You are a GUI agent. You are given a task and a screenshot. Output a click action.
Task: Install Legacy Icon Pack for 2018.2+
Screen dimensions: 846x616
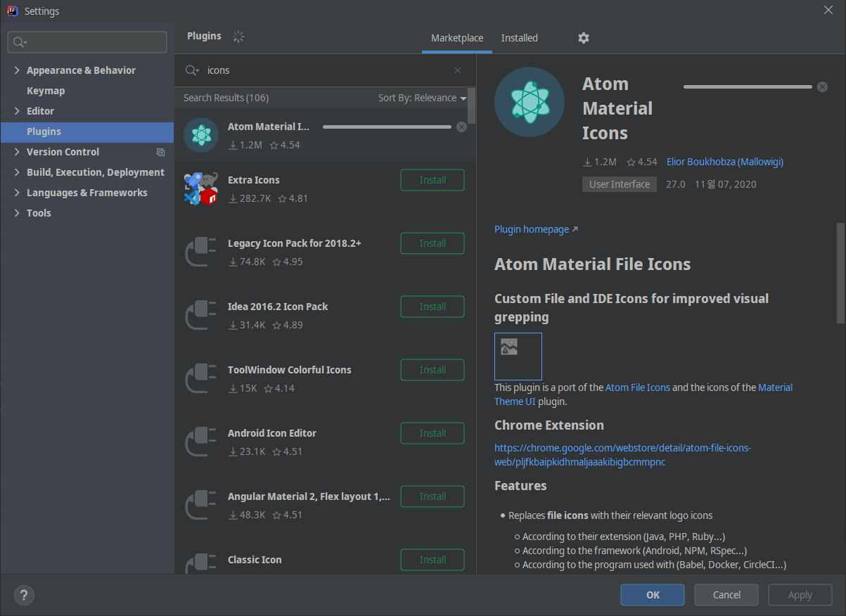pos(432,243)
